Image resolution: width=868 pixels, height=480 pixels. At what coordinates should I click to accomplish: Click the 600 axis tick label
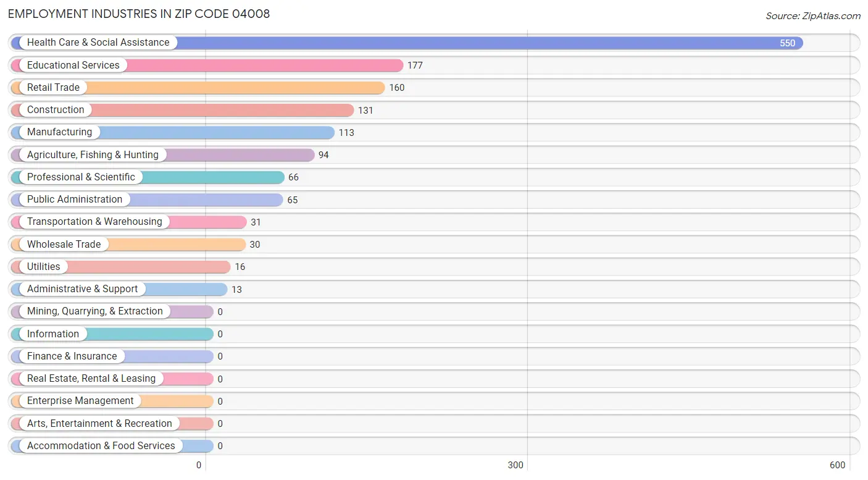[x=838, y=465]
